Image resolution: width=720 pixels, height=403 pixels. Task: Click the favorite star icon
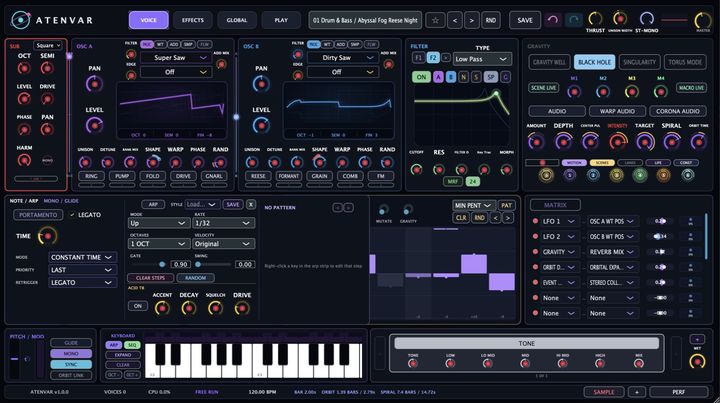(435, 20)
